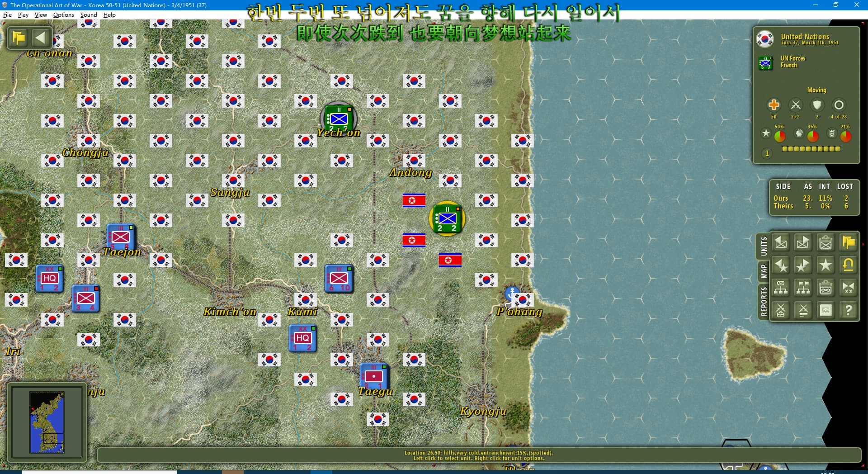Click the yellow flags button at top left
868x474 pixels.
coord(19,38)
